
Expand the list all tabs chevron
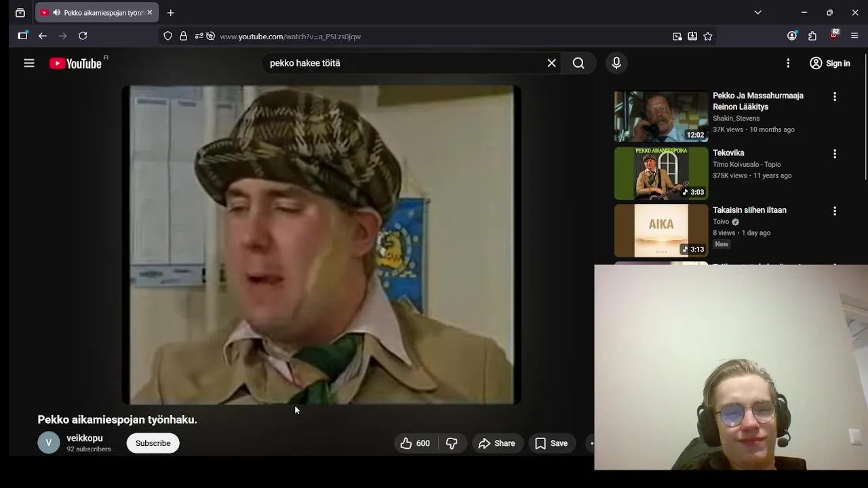tap(758, 13)
